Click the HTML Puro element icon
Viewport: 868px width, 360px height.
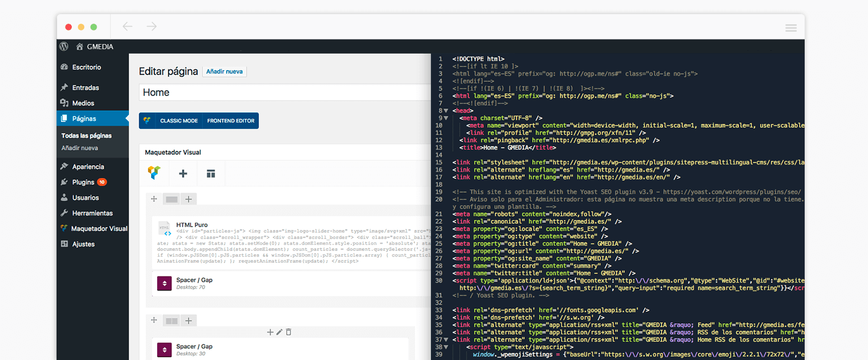pyautogui.click(x=164, y=228)
